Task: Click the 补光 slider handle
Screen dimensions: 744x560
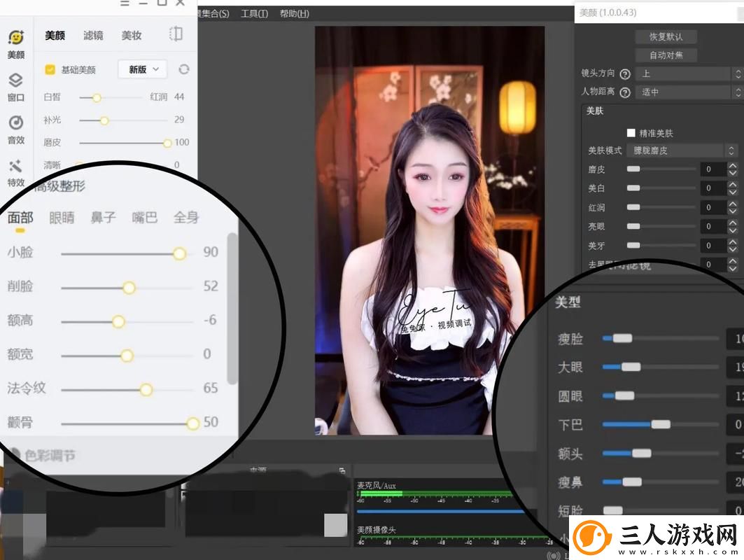Action: coord(104,120)
